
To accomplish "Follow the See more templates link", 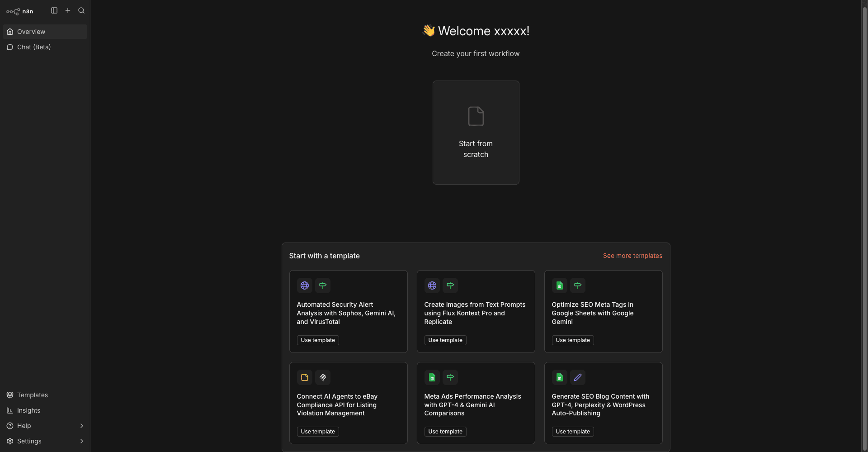I will (632, 256).
